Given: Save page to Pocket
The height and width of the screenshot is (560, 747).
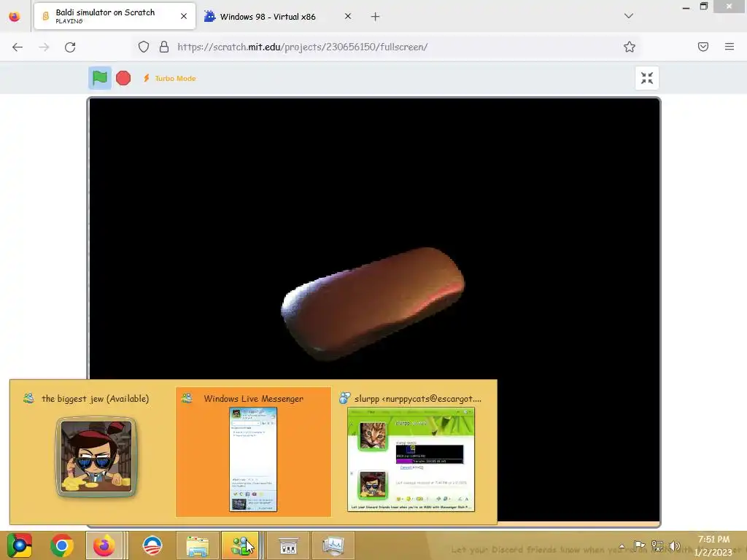Looking at the screenshot, I should (x=703, y=47).
